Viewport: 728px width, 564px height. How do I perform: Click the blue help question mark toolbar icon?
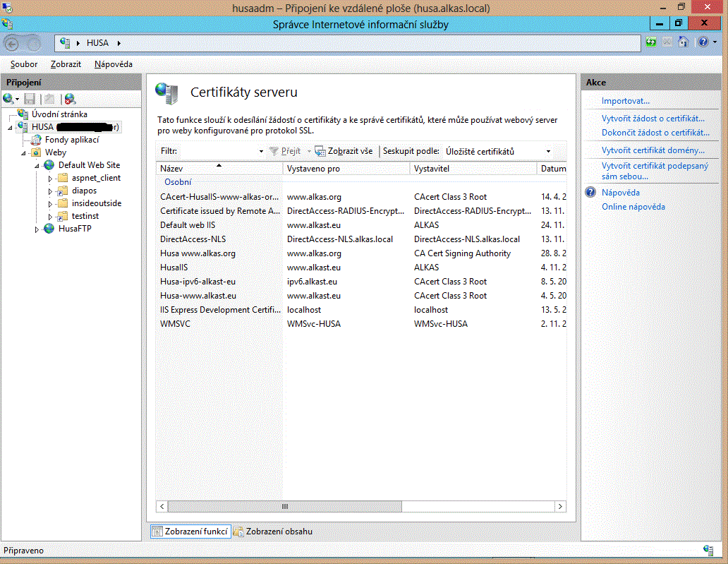[x=703, y=42]
